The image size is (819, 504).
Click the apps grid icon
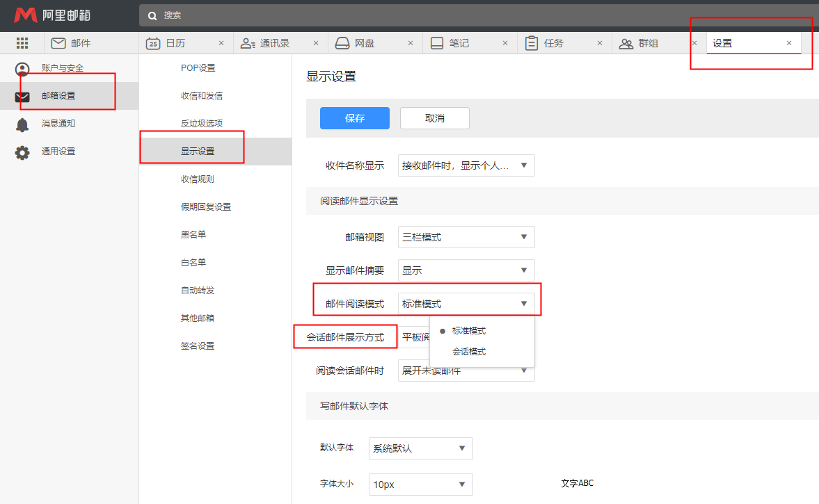point(22,43)
